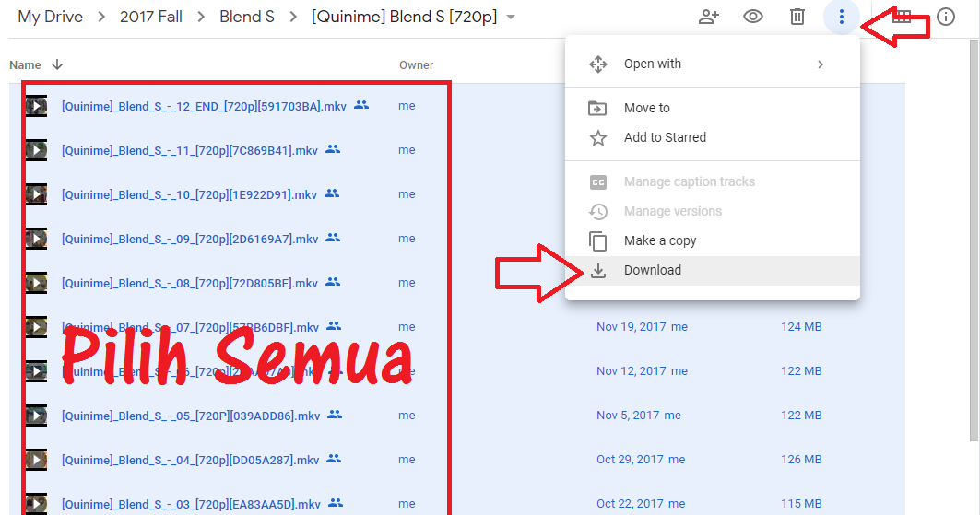Click the Open with cross-arrows icon
This screenshot has height=515, width=980.
(x=598, y=64)
